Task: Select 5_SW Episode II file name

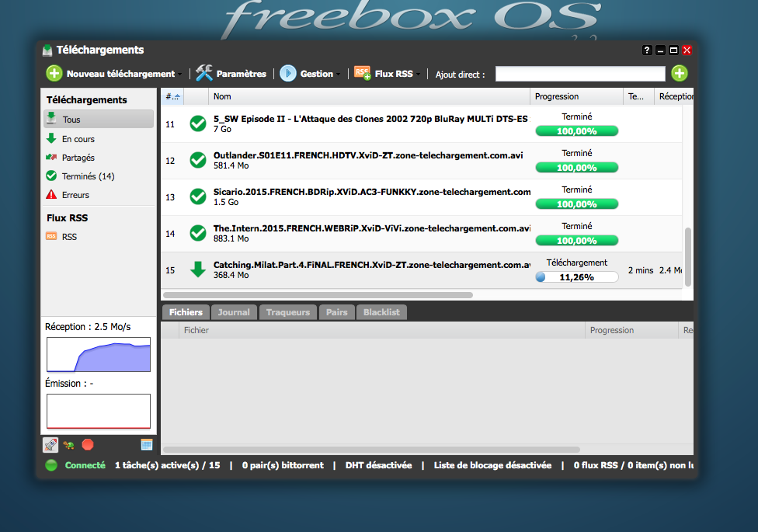Action: [x=371, y=119]
